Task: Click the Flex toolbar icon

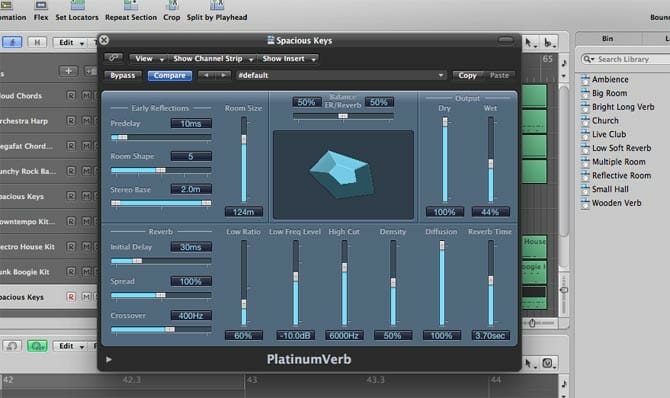Action: tap(41, 5)
